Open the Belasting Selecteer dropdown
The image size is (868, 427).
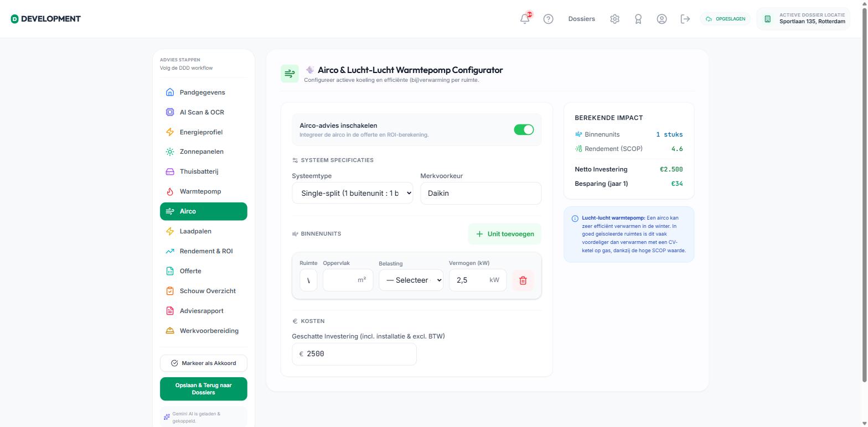pyautogui.click(x=411, y=280)
